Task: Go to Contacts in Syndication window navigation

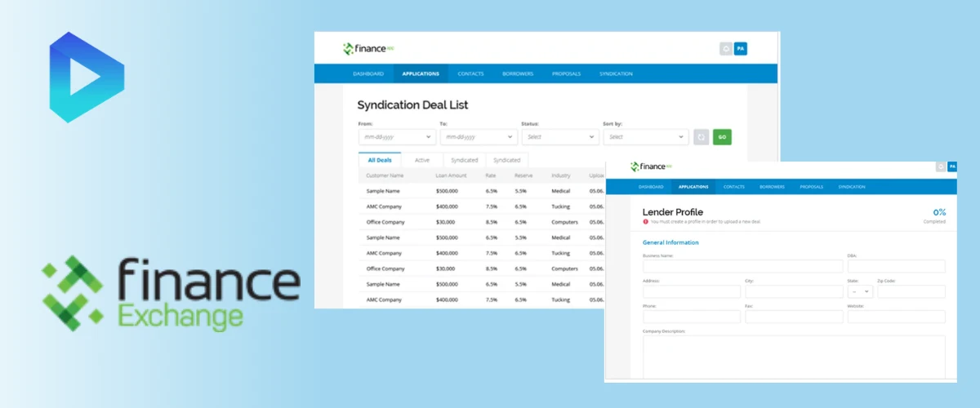Action: coord(470,73)
